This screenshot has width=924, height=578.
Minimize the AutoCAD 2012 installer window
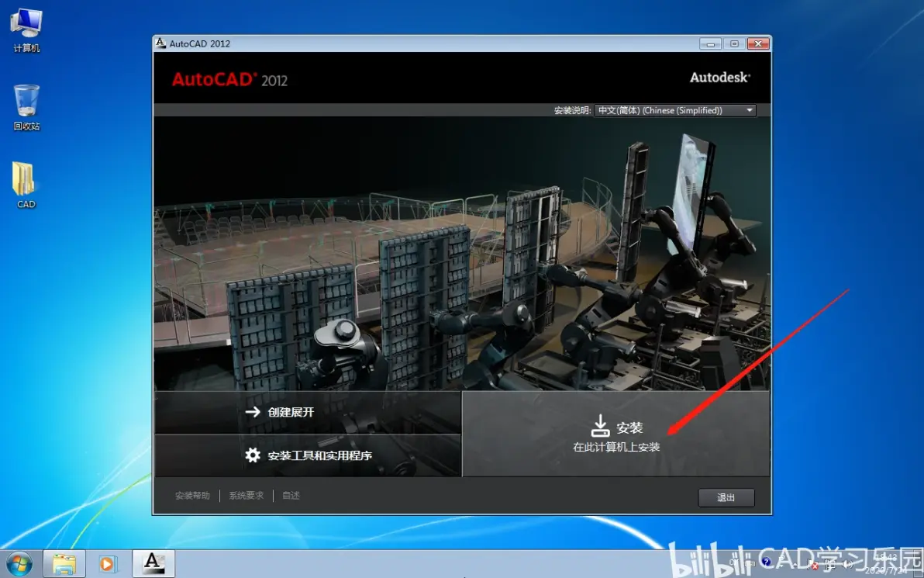click(710, 43)
